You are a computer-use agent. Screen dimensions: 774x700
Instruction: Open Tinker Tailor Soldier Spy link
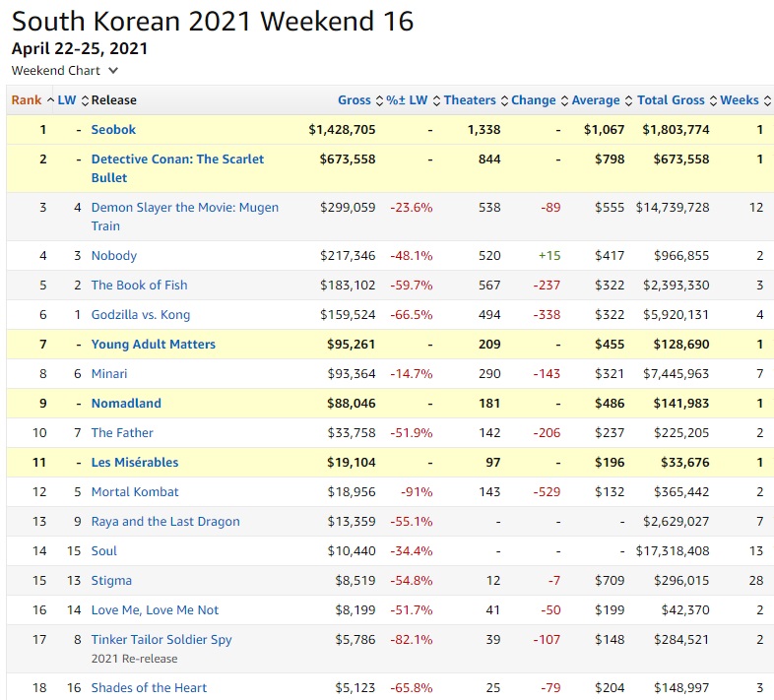tap(161, 640)
